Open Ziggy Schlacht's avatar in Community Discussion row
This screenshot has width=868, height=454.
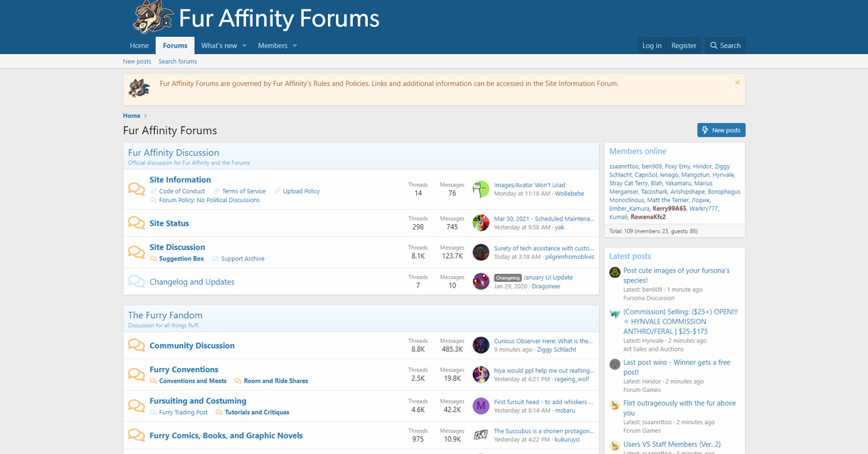click(x=481, y=345)
